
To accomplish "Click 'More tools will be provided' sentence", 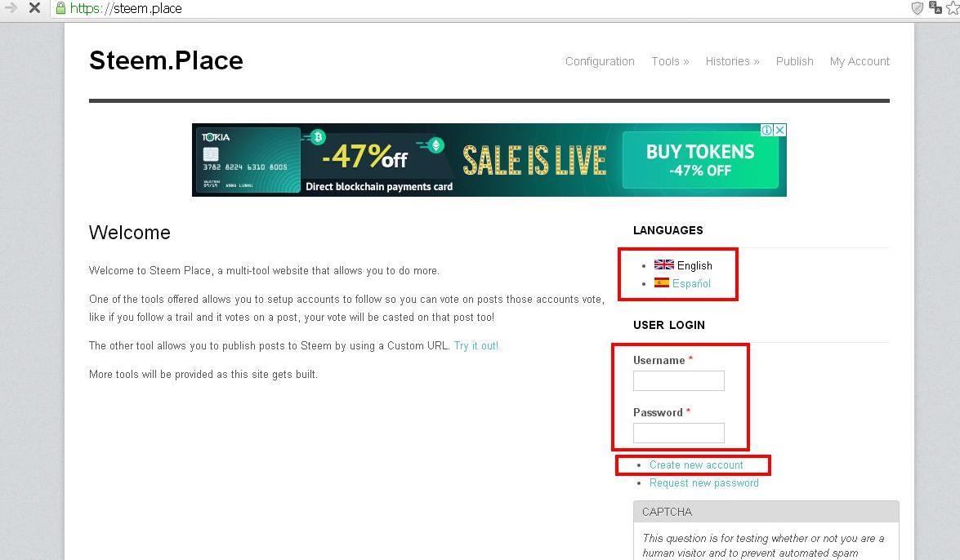I will (x=203, y=374).
